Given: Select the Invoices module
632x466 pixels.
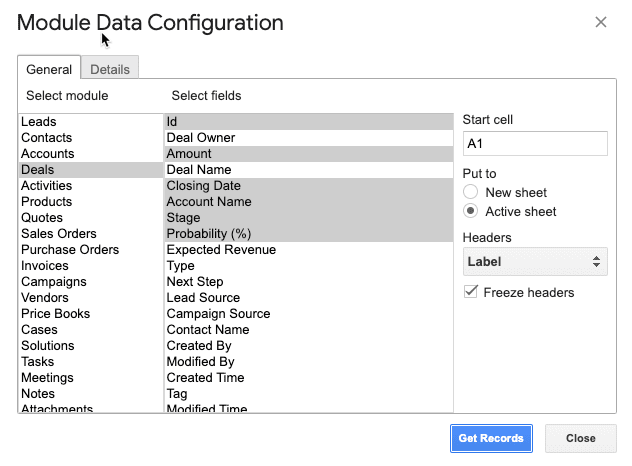Looking at the screenshot, I should [x=91, y=266].
